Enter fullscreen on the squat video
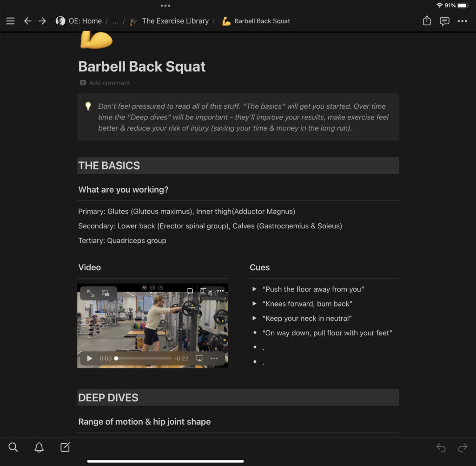The width and height of the screenshot is (476, 466). (91, 293)
